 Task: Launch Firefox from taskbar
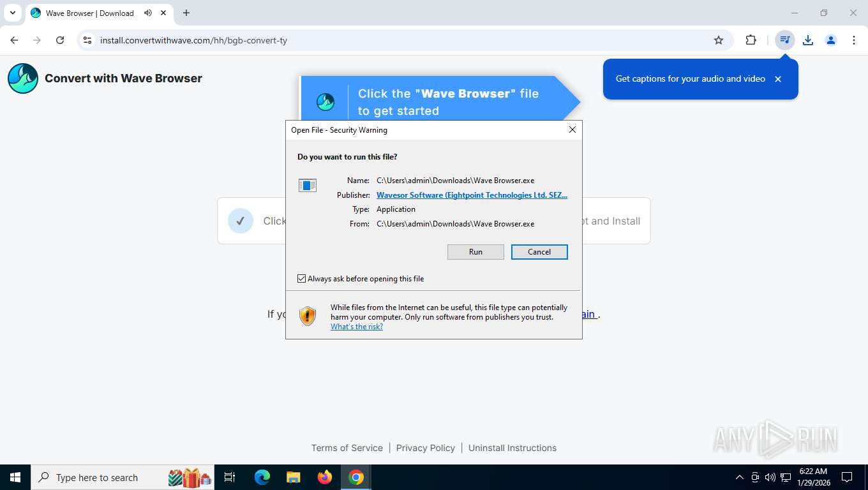[325, 477]
